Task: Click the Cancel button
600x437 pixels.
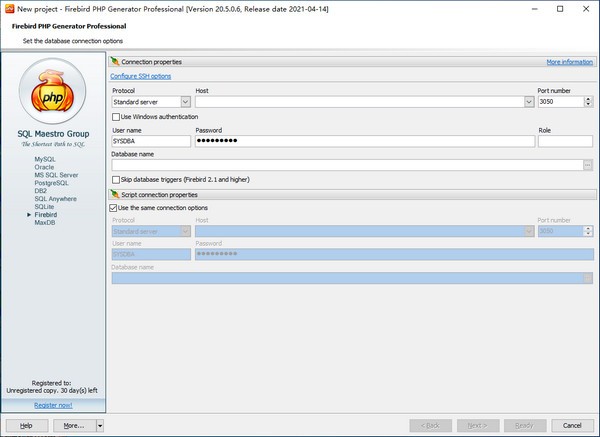Action: 572,426
